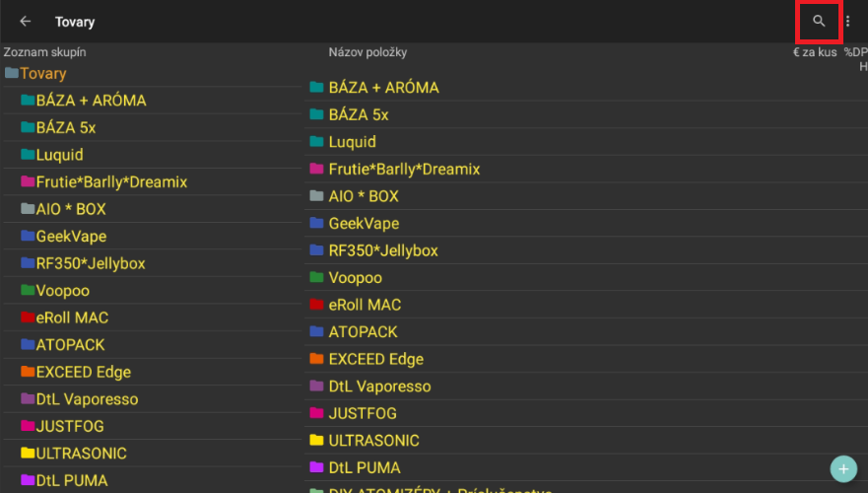
Task: Select Luquid in the left group list
Action: coord(59,155)
